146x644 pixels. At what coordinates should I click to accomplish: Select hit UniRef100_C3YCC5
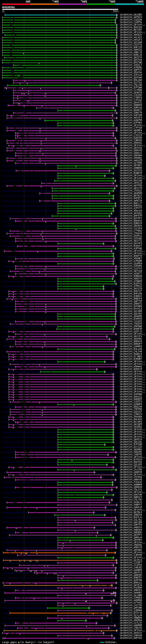[x=131, y=135]
